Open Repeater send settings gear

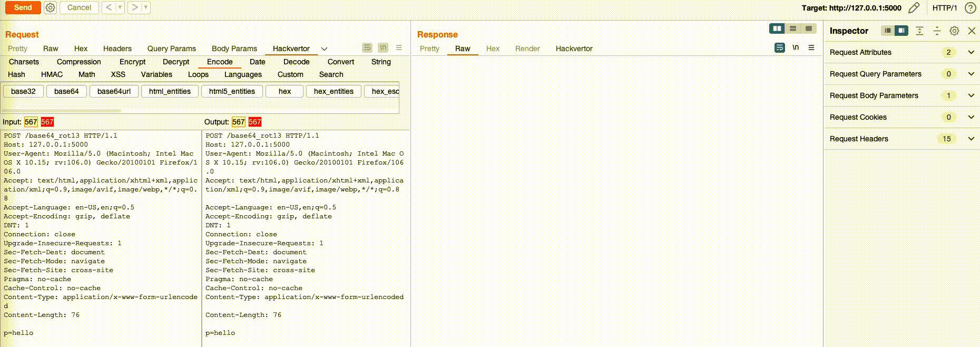tap(50, 7)
